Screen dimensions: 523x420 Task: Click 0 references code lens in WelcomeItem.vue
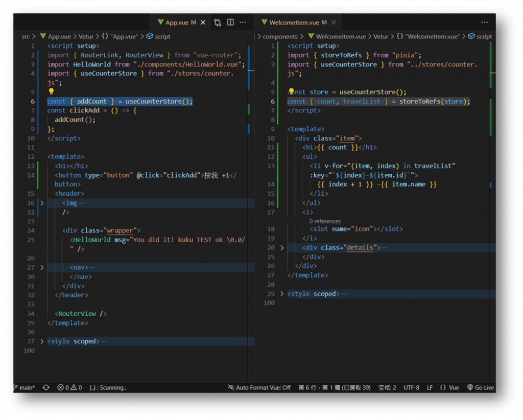325,222
